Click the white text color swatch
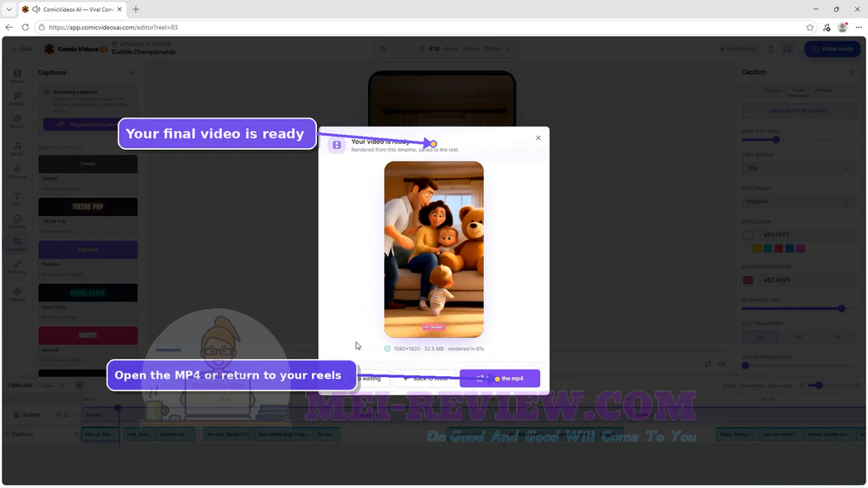 point(748,236)
